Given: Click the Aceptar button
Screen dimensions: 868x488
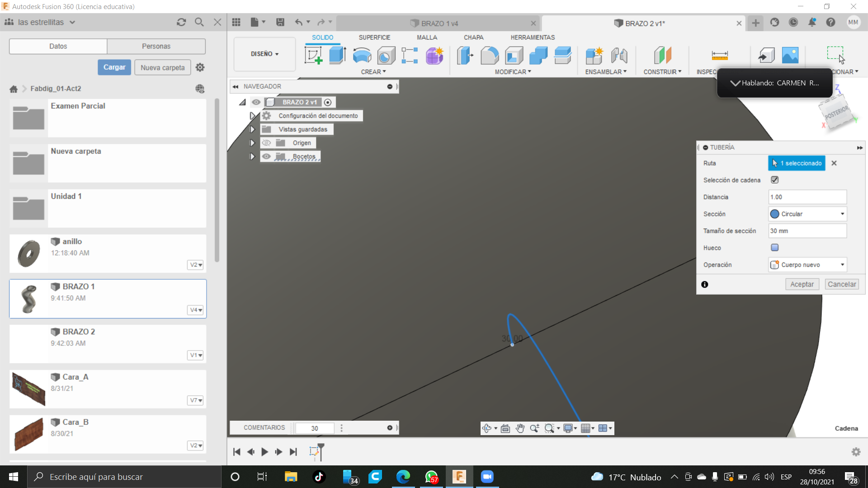Looking at the screenshot, I should tap(802, 284).
